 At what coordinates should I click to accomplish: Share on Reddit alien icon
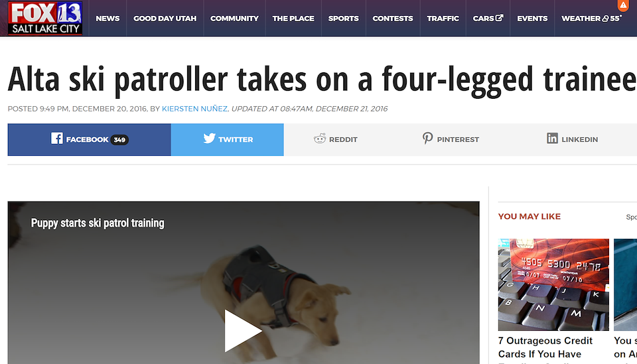[x=320, y=139]
